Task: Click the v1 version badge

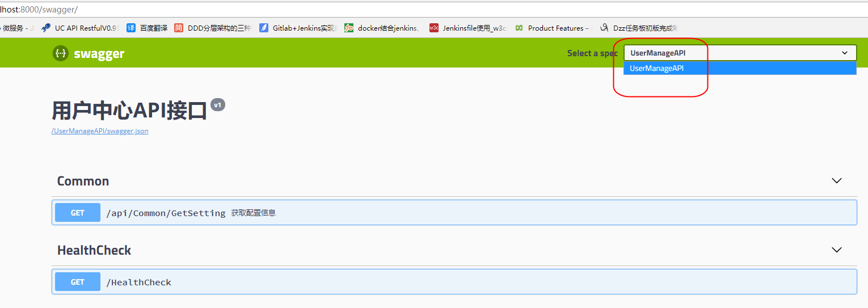Action: click(218, 105)
